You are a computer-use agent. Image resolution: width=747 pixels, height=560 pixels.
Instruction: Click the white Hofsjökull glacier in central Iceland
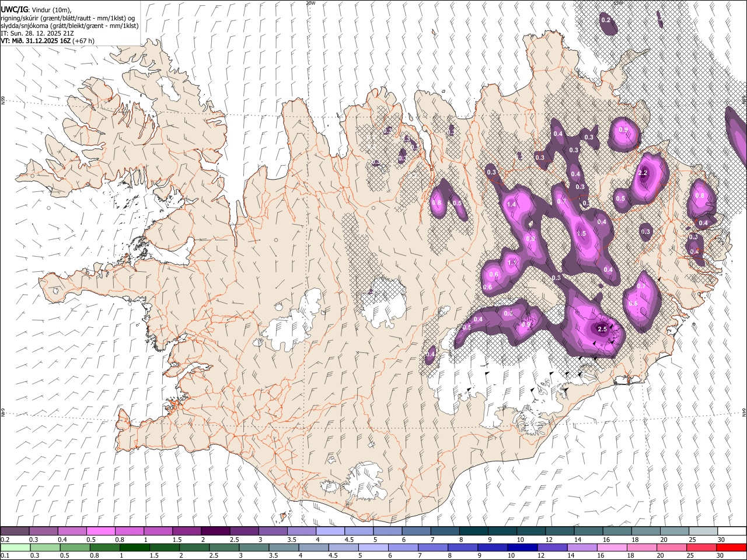382,303
